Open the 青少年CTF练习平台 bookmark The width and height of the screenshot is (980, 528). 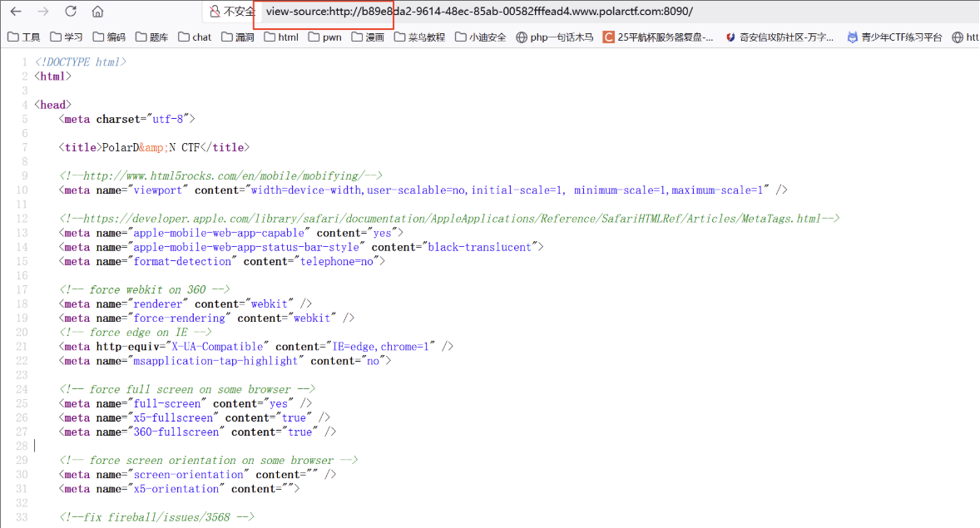pos(893,37)
